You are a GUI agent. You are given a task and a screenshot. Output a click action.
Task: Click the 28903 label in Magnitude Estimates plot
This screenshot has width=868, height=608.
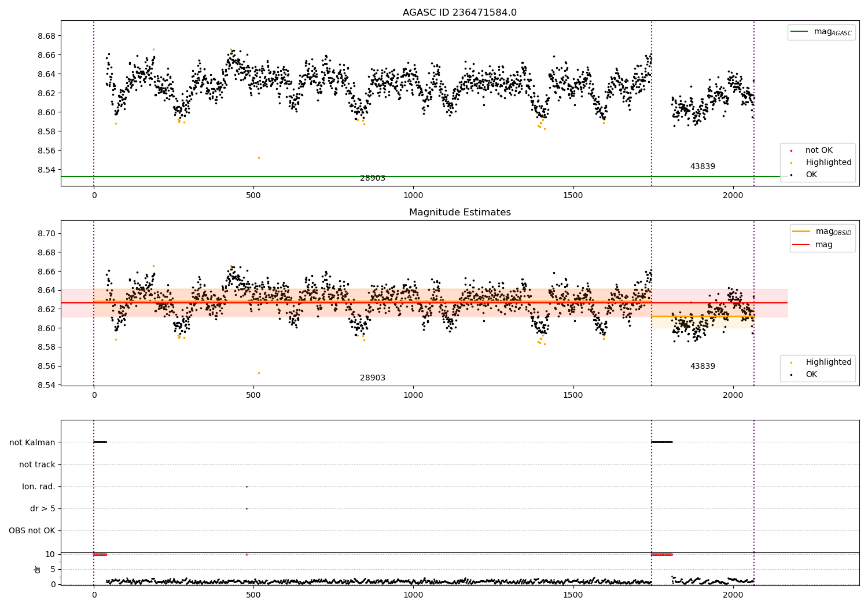[x=373, y=378]
